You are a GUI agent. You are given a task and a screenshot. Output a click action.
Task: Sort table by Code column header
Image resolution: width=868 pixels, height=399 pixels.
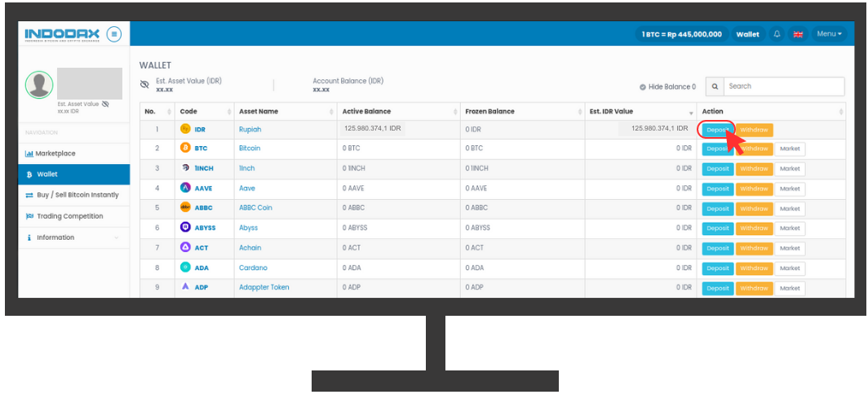(x=204, y=112)
